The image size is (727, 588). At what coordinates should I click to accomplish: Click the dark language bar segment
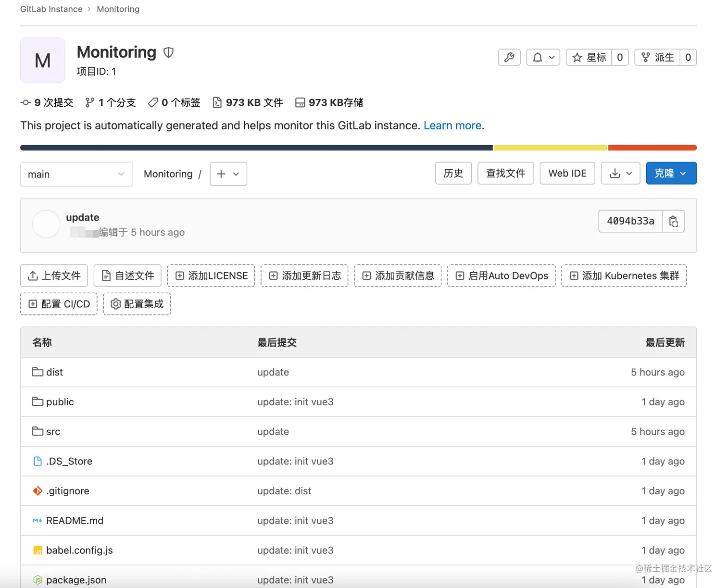point(256,148)
